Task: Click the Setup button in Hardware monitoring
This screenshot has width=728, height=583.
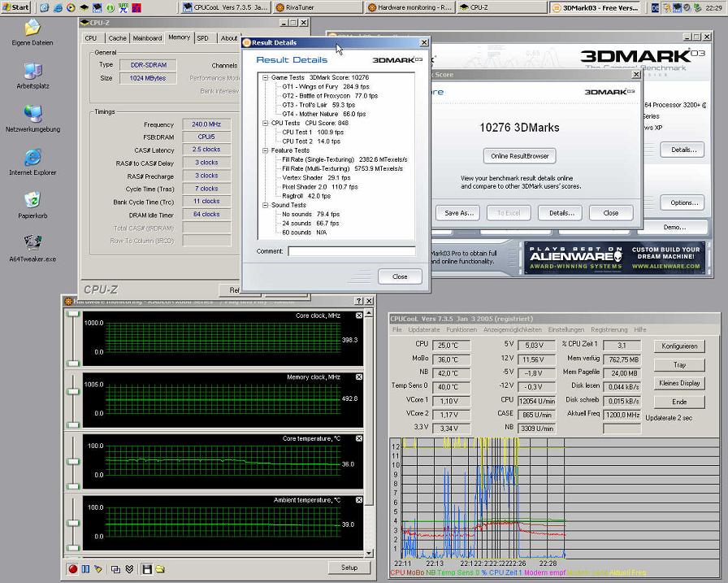Action: point(349,568)
